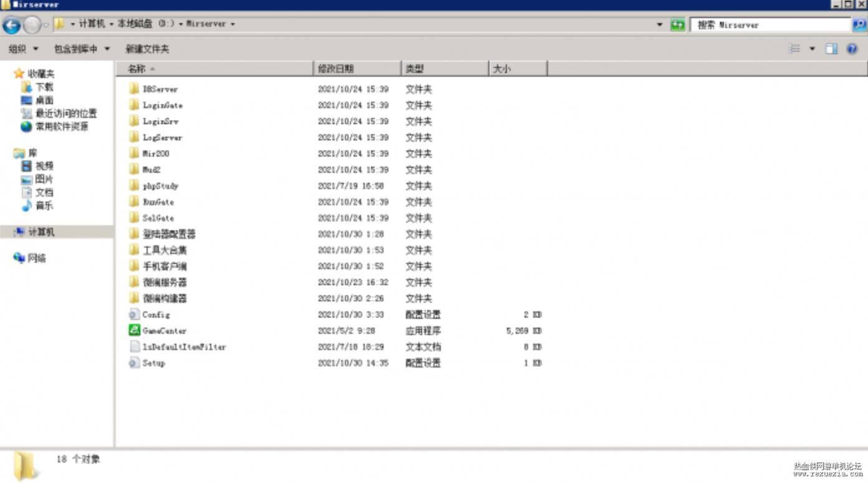The height and width of the screenshot is (483, 868).
Task: Refresh the Mirserver folder view
Action: [677, 25]
